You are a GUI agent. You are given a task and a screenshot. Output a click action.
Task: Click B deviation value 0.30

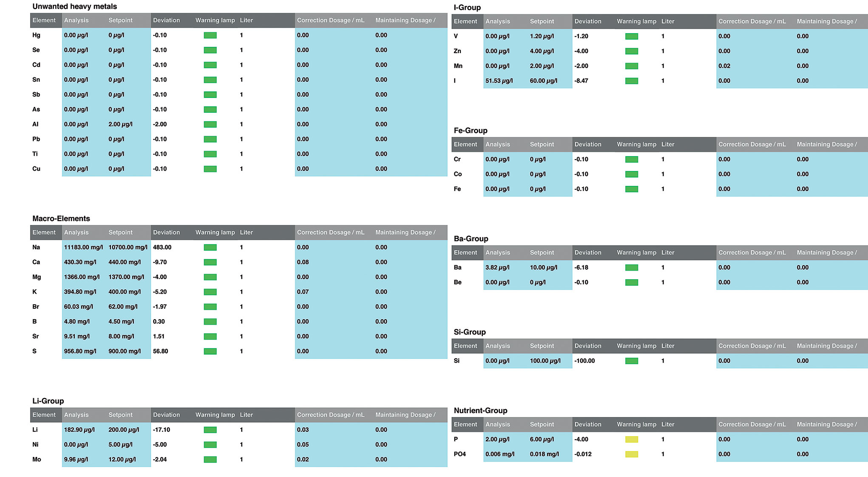[159, 322]
